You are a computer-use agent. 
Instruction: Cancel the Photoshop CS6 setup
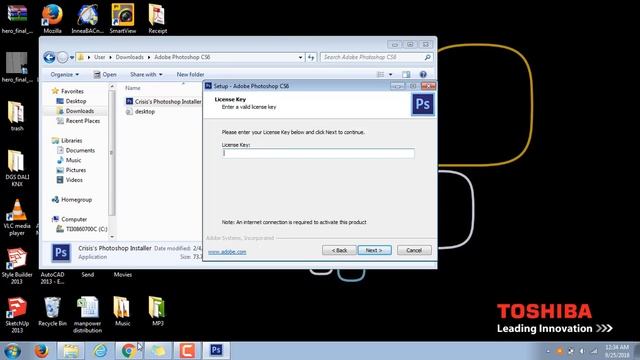point(414,250)
